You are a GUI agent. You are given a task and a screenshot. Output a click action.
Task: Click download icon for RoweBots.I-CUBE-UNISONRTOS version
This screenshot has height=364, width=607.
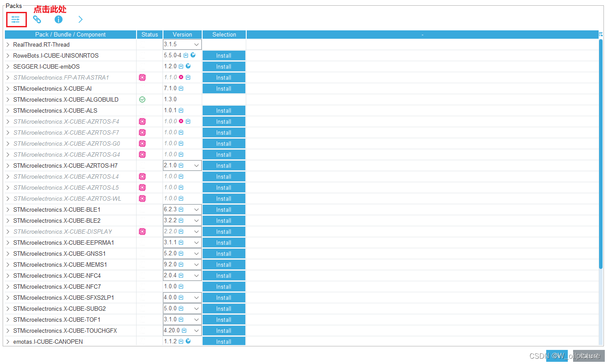point(186,55)
